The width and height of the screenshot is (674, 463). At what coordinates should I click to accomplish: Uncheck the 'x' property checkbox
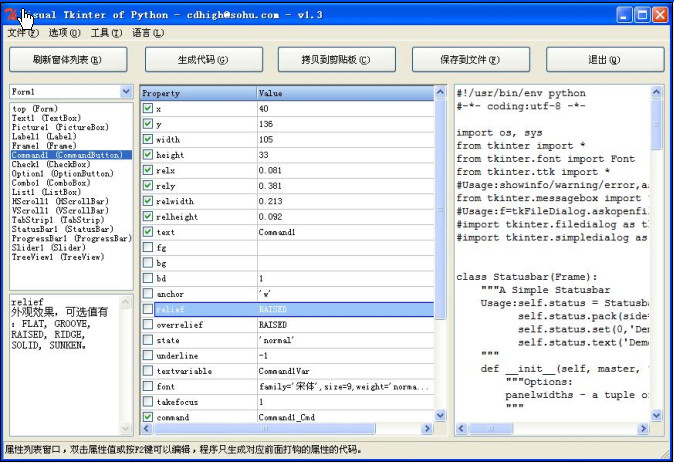click(148, 108)
